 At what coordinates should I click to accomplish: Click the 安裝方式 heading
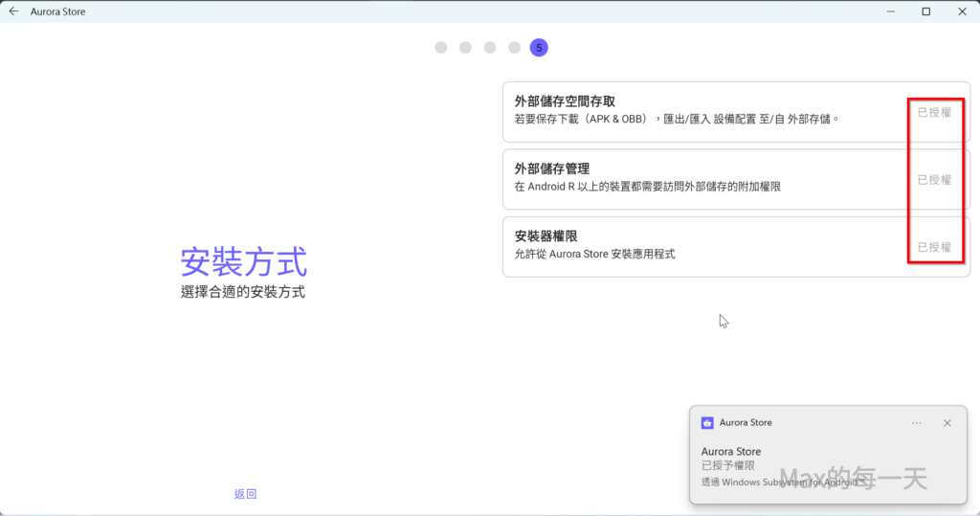pyautogui.click(x=244, y=261)
